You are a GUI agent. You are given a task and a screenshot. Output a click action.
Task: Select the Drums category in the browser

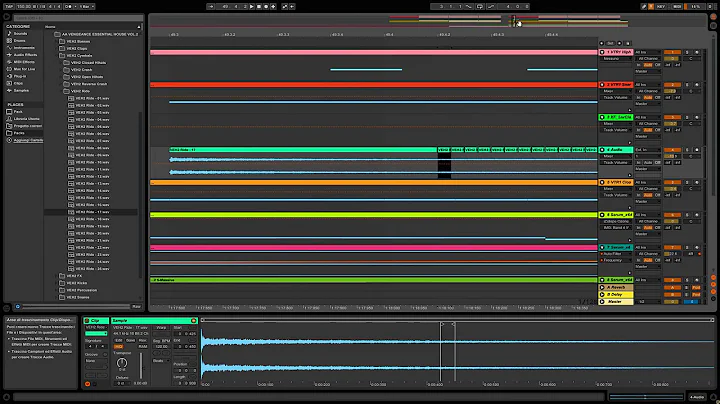19,40
